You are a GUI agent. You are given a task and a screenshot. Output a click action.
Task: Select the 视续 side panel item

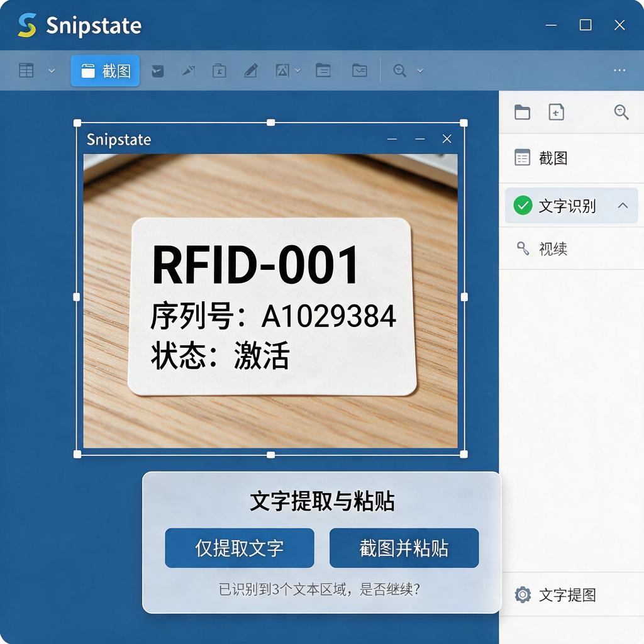(571, 249)
